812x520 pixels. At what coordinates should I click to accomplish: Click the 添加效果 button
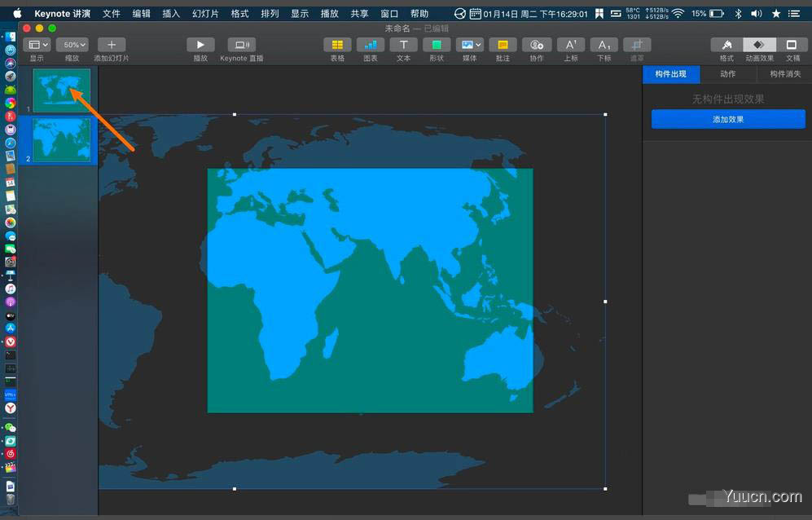(x=728, y=119)
